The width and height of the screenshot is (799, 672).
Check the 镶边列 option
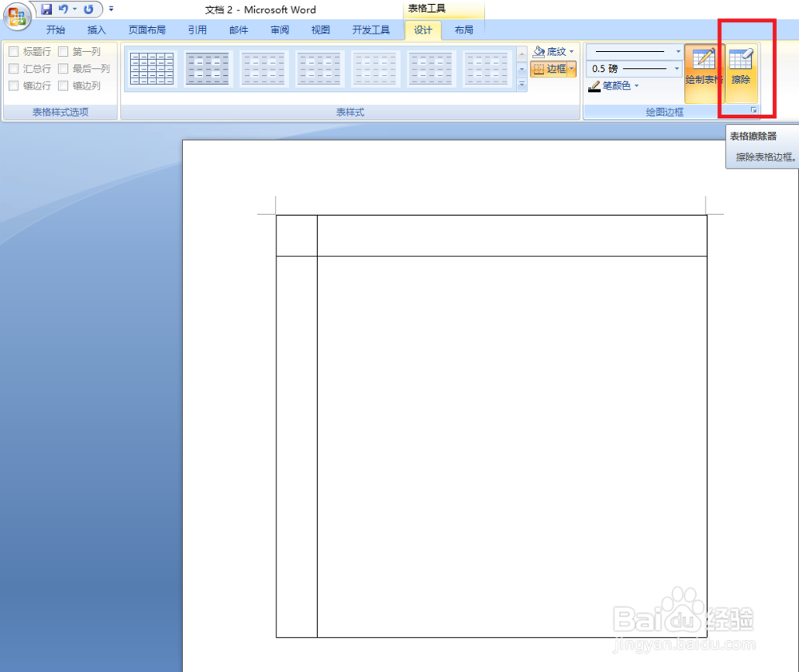point(63,85)
